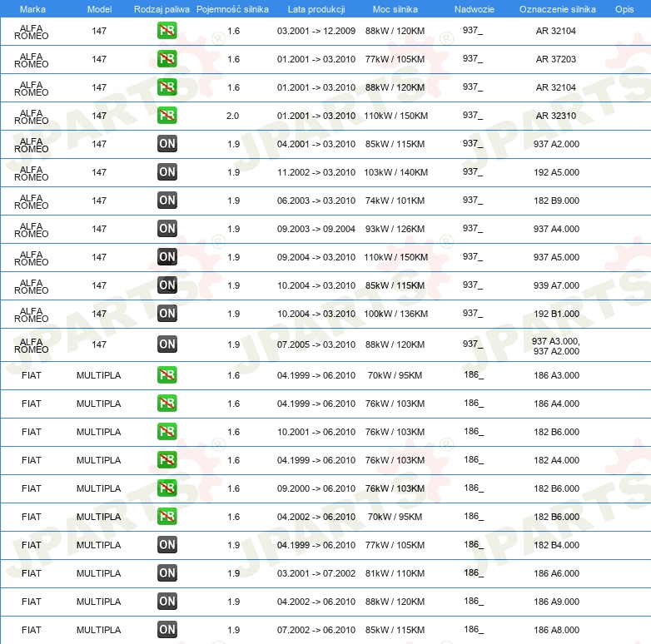Click diesel ON icon in 04.2001 row
This screenshot has width=651, height=644.
[166, 144]
